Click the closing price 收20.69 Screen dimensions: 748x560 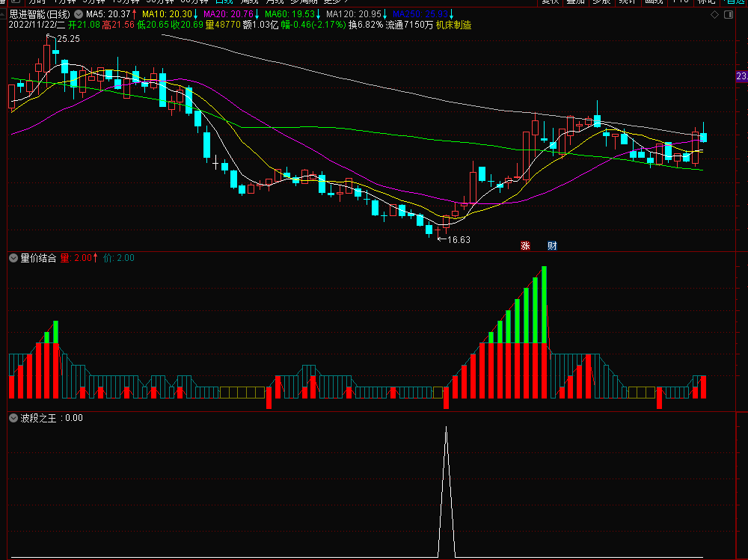click(x=187, y=25)
